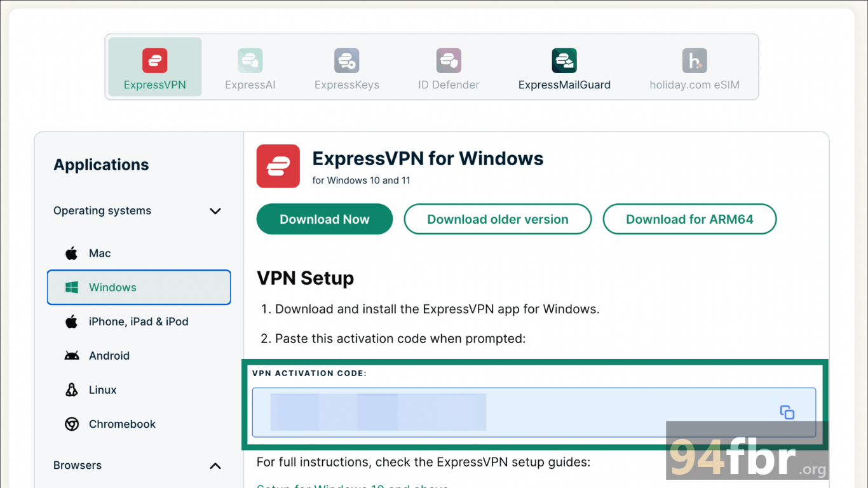Collapse the Operating systems section
The height and width of the screenshot is (488, 868).
click(215, 211)
